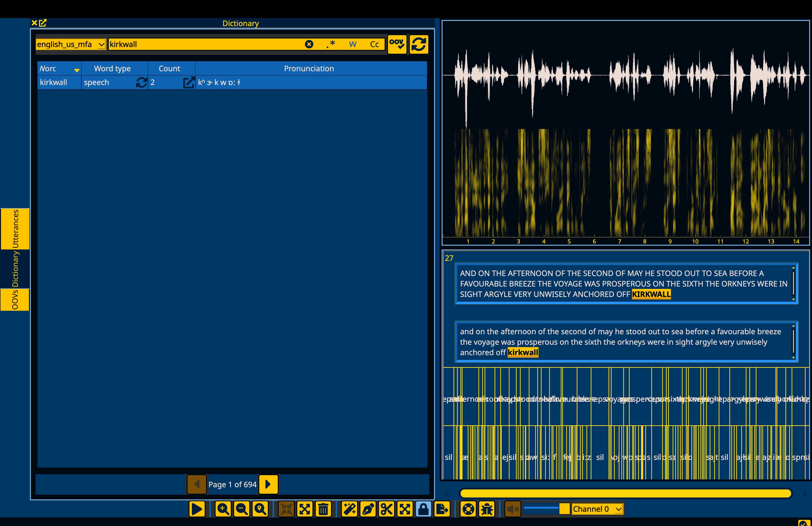
Task: Sort by the Count column
Action: tap(171, 68)
